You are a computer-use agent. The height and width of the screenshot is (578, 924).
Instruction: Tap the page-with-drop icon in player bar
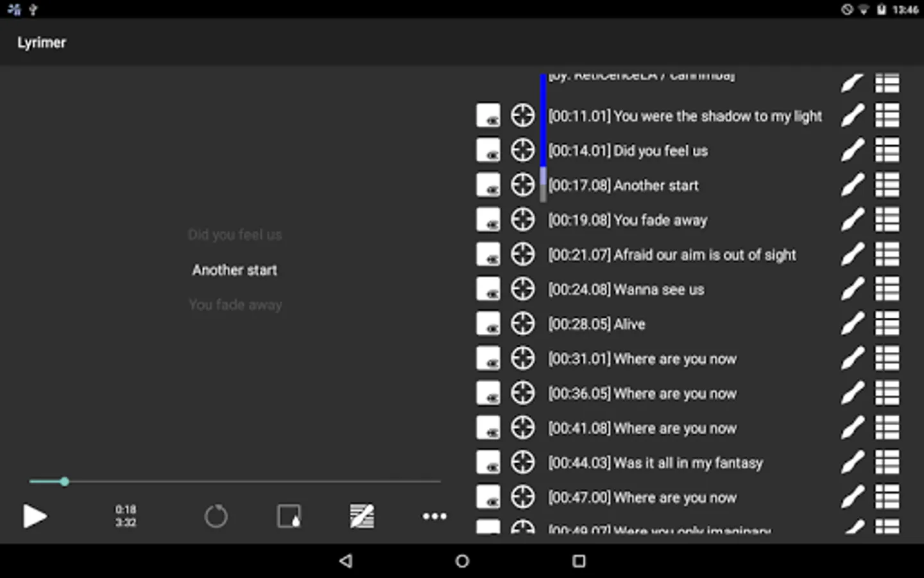pyautogui.click(x=289, y=516)
